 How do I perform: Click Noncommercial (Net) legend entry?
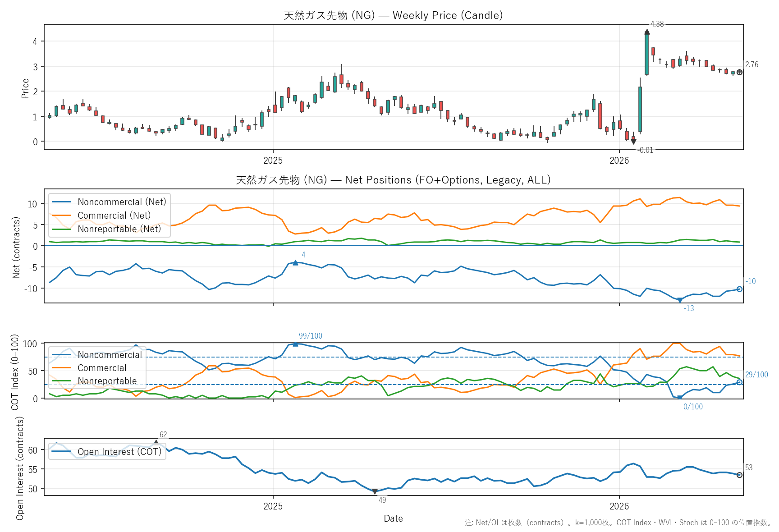point(109,202)
